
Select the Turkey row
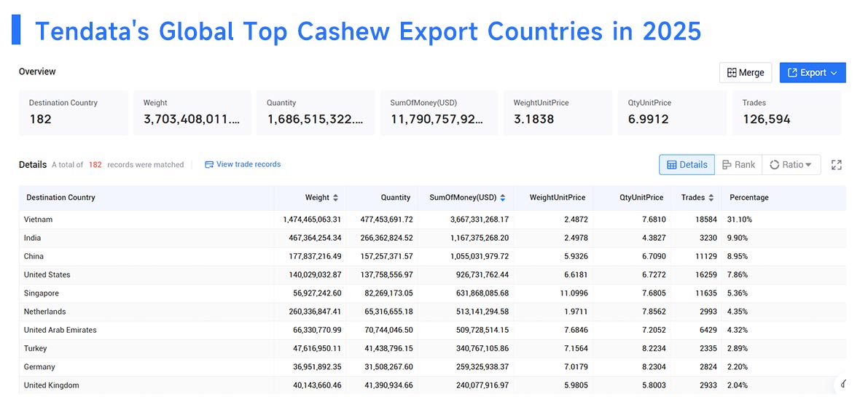click(432, 348)
